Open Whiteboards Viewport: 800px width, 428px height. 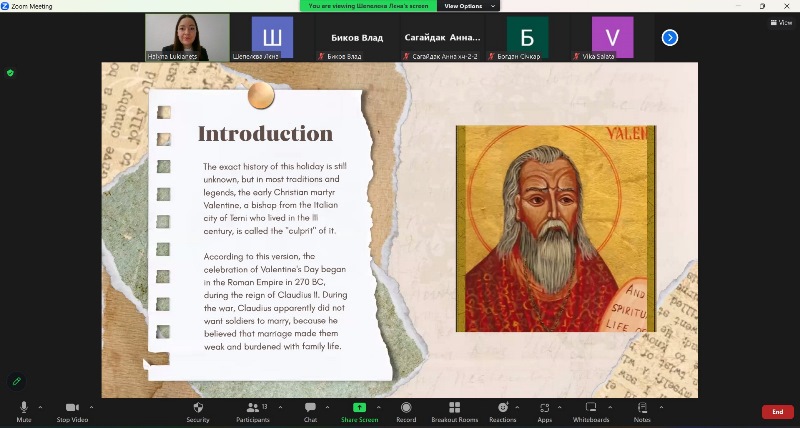pos(591,412)
